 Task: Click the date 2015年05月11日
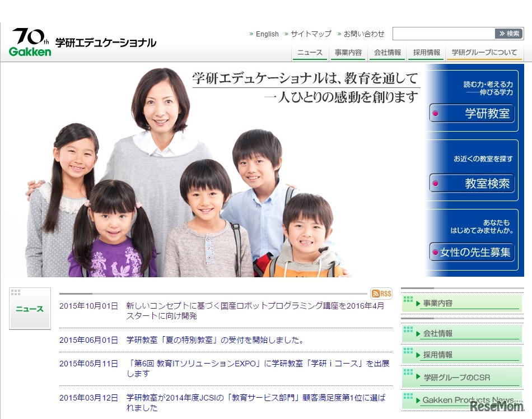(x=88, y=364)
